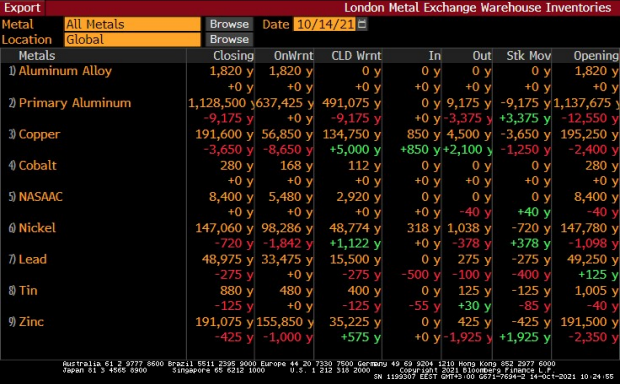This screenshot has height=384, width=620.
Task: Browse for a Location selection
Action: click(229, 40)
